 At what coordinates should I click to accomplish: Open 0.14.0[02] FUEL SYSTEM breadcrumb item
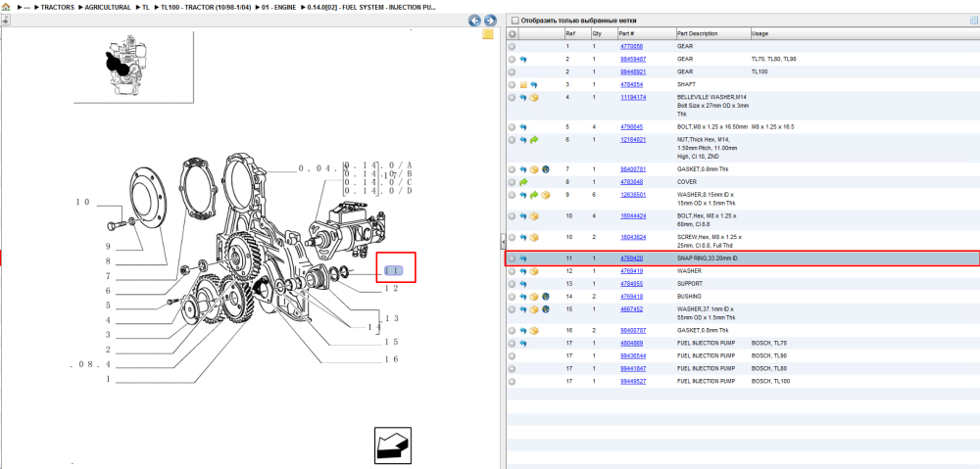click(x=371, y=8)
